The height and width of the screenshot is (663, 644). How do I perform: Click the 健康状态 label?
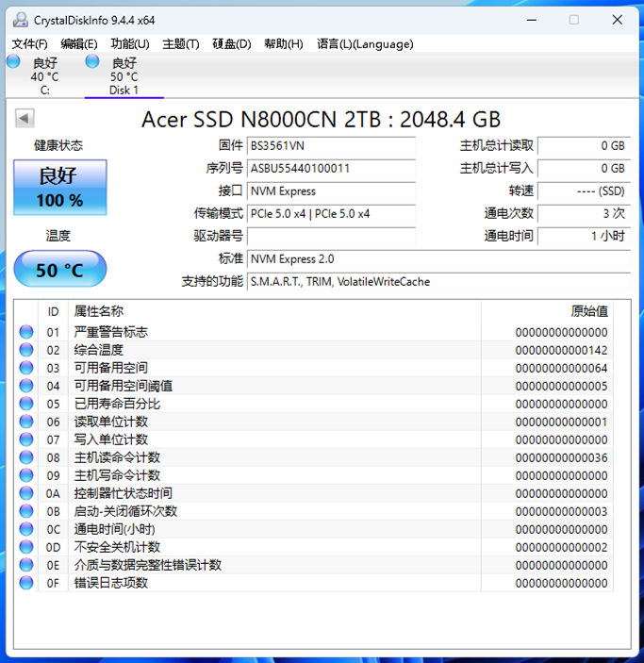click(58, 146)
